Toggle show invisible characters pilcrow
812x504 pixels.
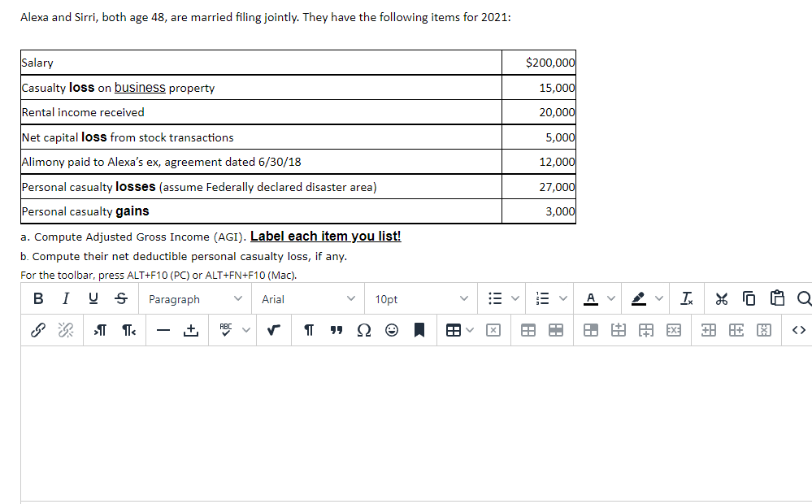pos(309,330)
